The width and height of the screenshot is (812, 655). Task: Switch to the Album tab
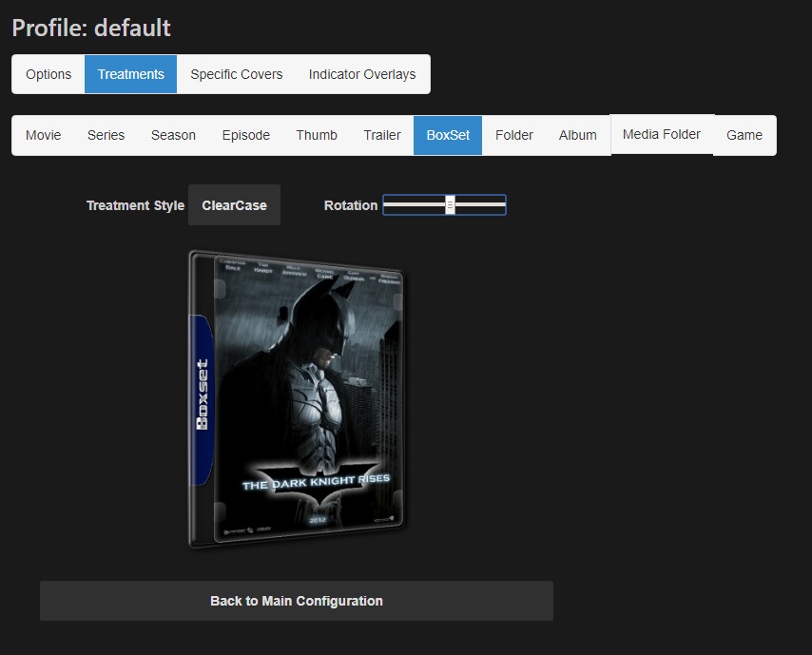point(578,135)
